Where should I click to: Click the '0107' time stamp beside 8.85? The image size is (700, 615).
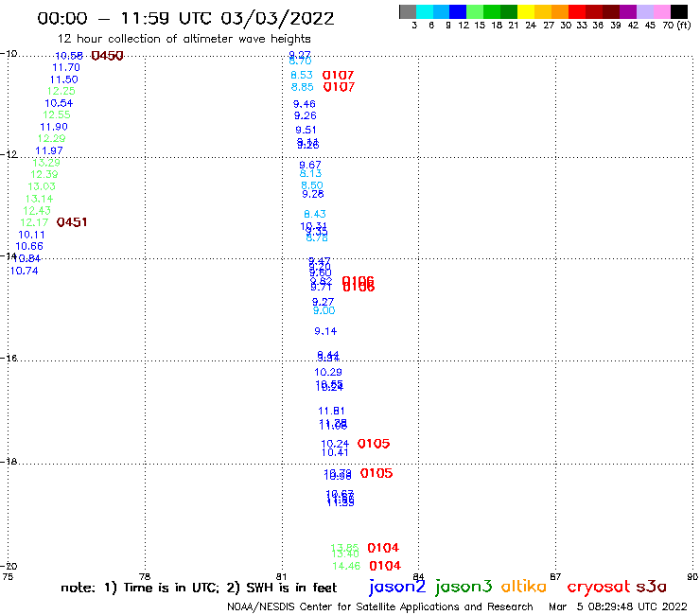(339, 87)
